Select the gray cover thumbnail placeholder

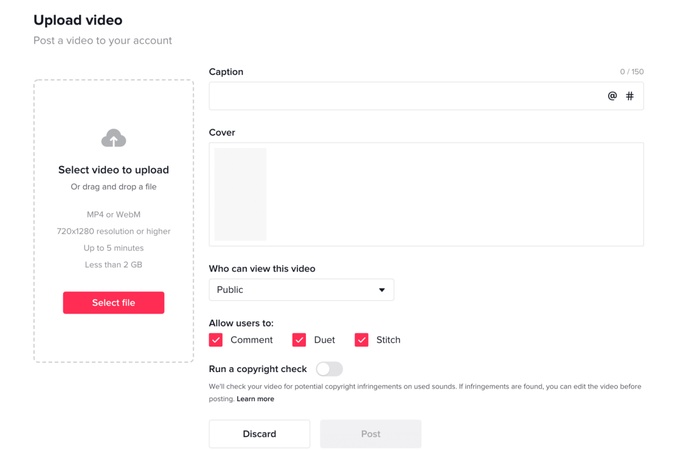point(240,194)
